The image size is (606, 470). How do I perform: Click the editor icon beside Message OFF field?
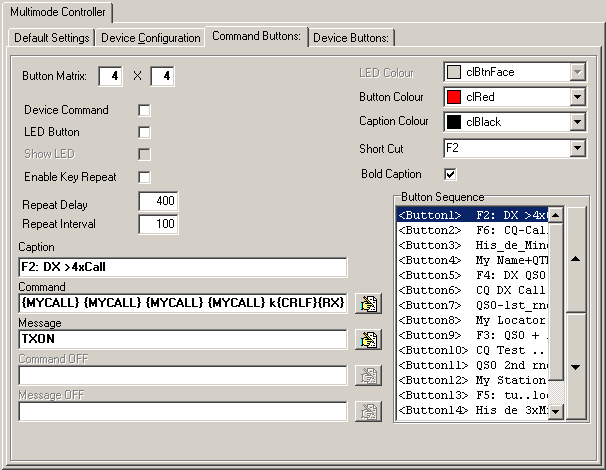(368, 411)
